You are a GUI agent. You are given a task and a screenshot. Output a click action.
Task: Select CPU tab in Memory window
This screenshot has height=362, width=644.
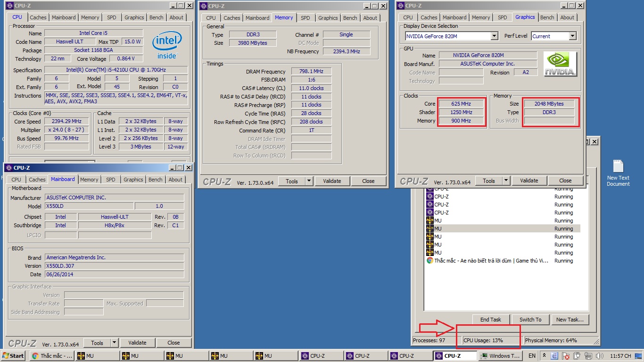click(x=211, y=18)
